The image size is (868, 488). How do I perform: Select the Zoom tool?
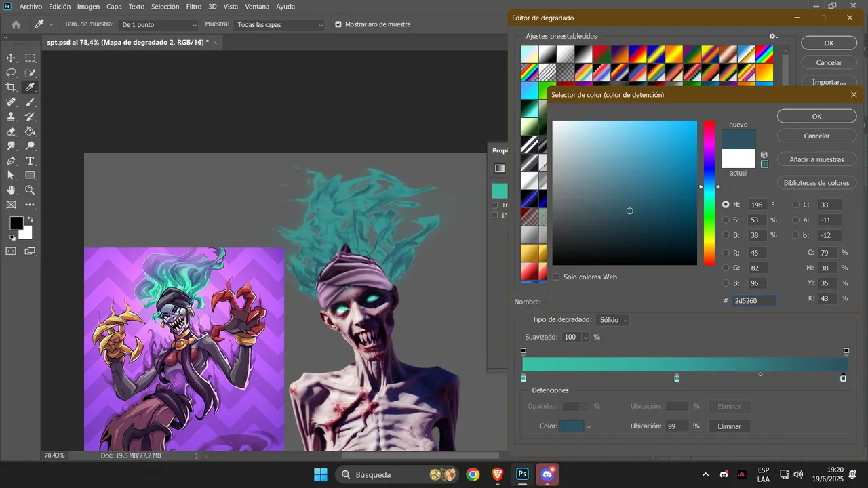click(31, 190)
